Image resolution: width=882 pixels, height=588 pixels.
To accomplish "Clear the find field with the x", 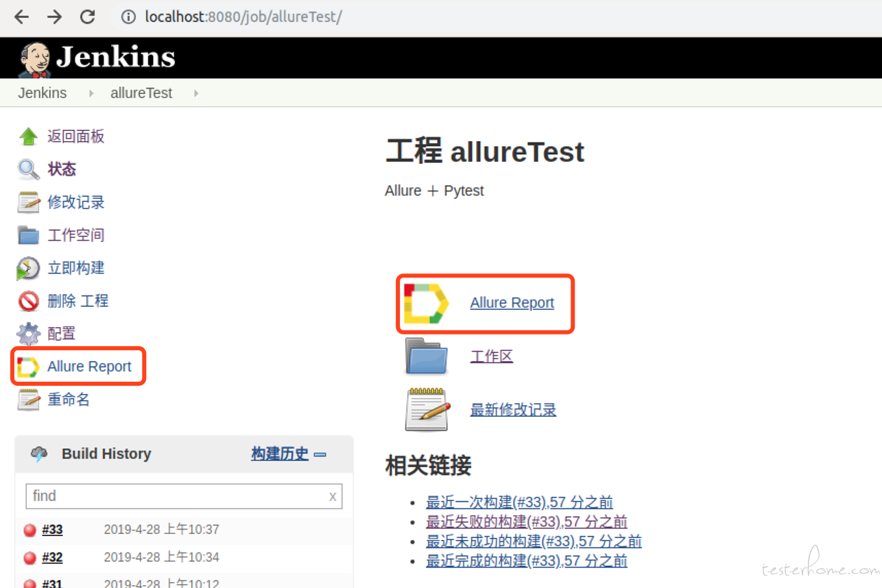I will tap(333, 496).
